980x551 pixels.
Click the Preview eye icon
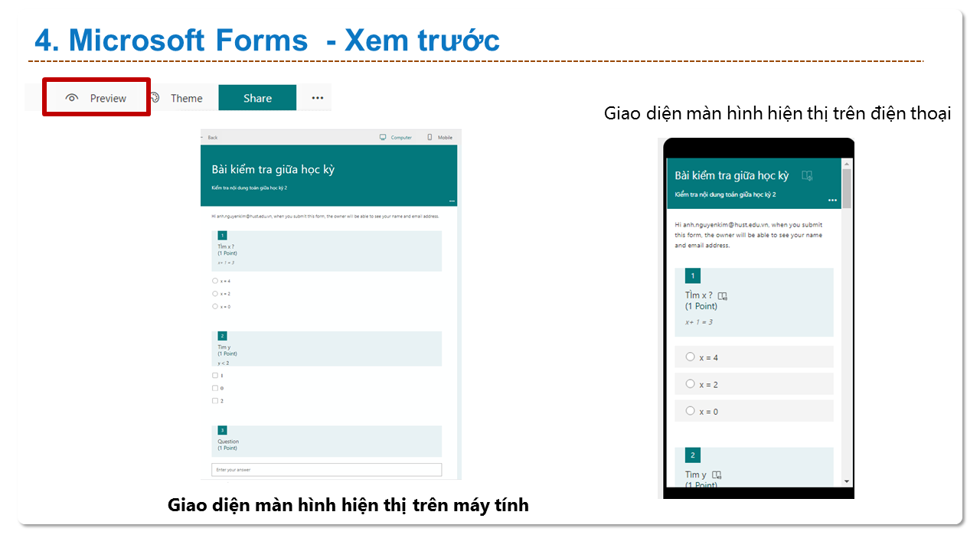(x=72, y=98)
